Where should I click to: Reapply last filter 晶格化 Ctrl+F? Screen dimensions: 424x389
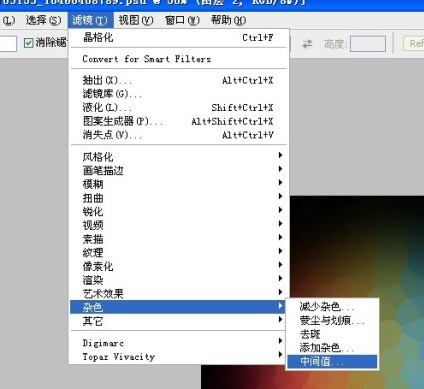pos(178,37)
